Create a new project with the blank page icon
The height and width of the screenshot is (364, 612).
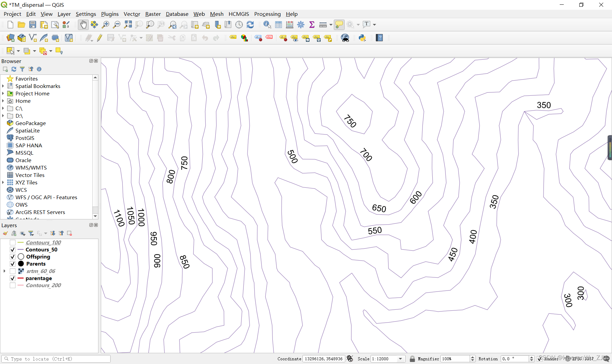coord(10,25)
